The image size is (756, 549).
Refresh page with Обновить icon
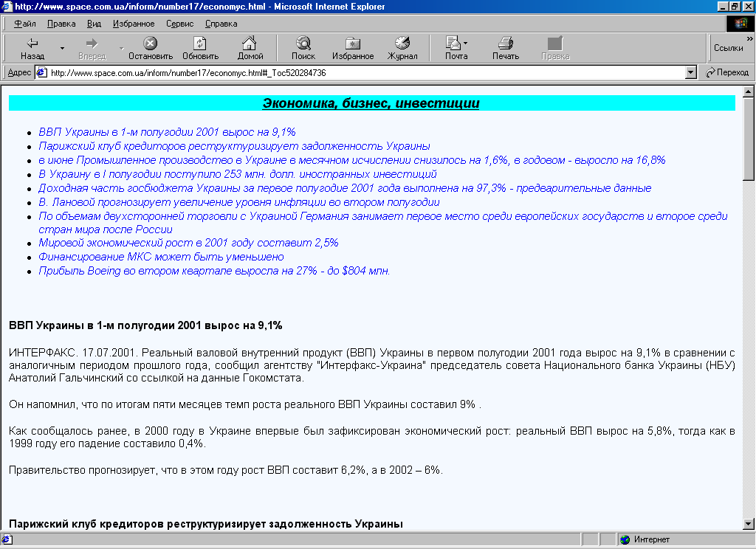pos(200,43)
